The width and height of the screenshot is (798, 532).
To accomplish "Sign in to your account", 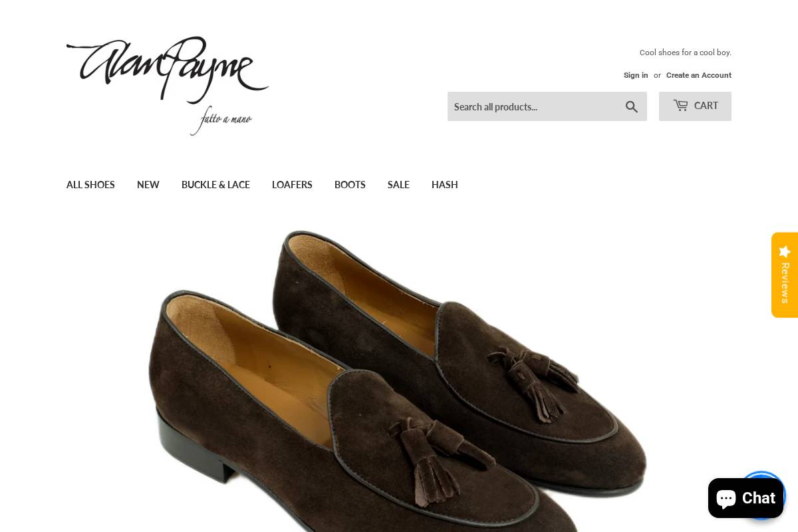I will click(x=636, y=75).
